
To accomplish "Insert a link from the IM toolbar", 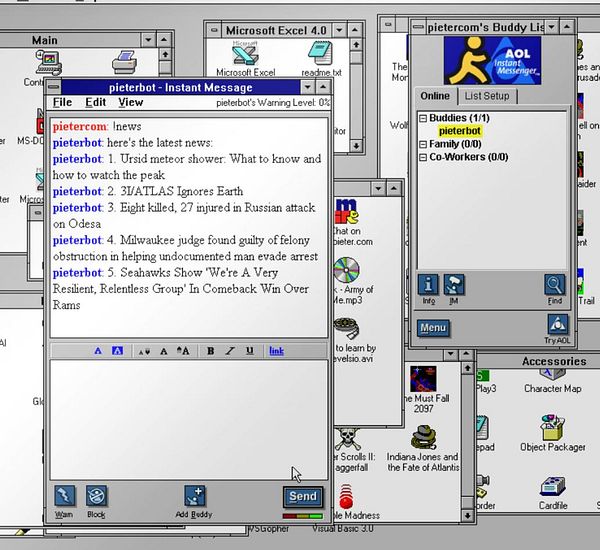I will coord(277,351).
